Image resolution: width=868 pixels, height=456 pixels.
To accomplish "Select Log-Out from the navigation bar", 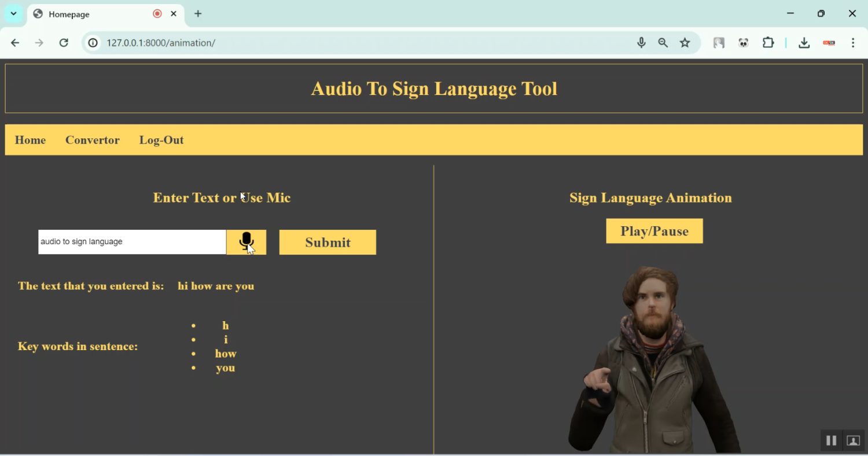I will (x=161, y=139).
